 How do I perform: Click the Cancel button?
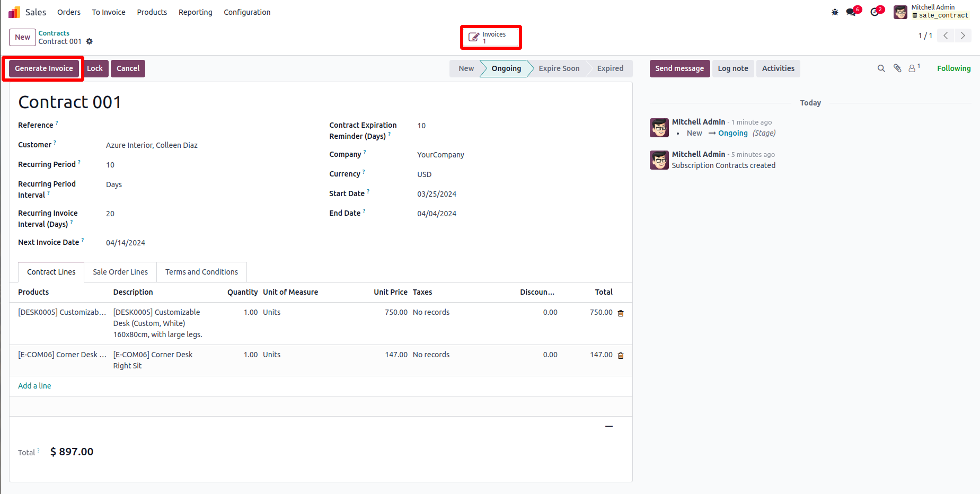coord(128,68)
